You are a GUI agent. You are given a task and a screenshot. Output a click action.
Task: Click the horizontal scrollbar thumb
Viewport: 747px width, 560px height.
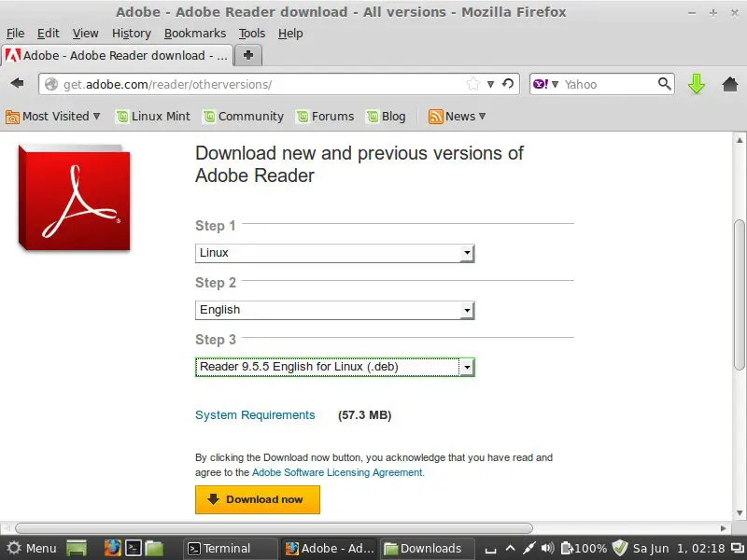(x=274, y=528)
